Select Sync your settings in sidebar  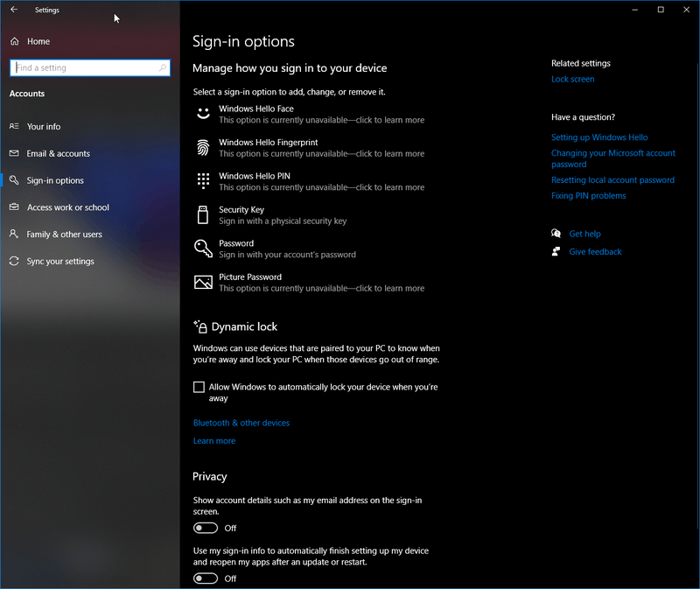coord(60,262)
